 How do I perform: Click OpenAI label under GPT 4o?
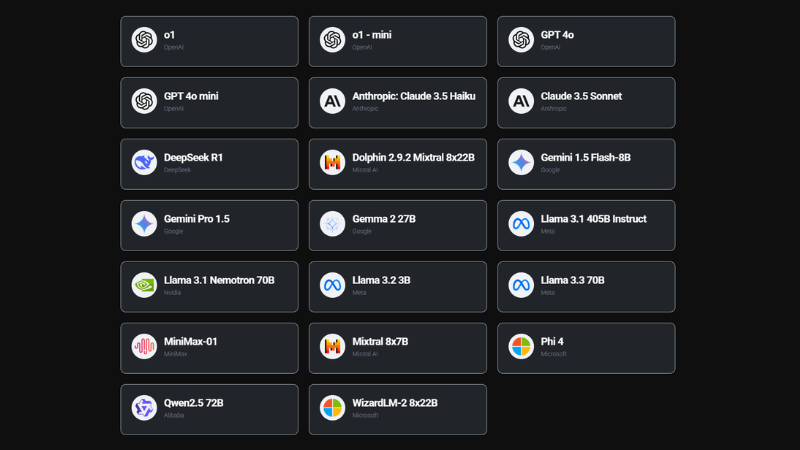[x=551, y=47]
